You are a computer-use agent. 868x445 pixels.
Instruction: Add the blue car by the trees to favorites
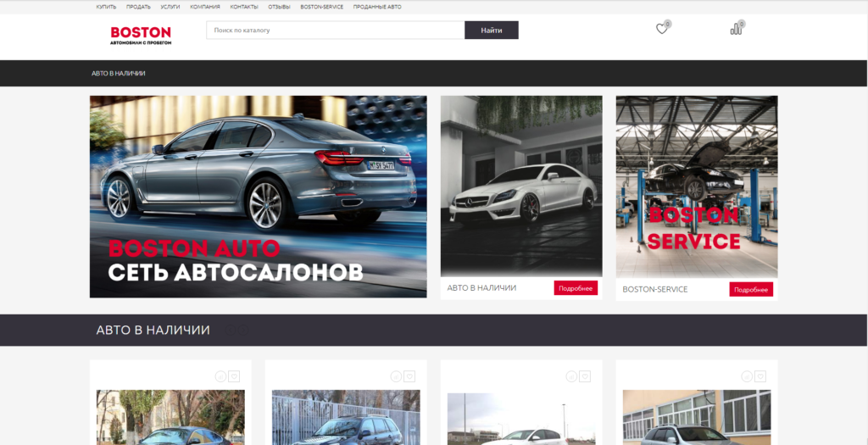[234, 376]
